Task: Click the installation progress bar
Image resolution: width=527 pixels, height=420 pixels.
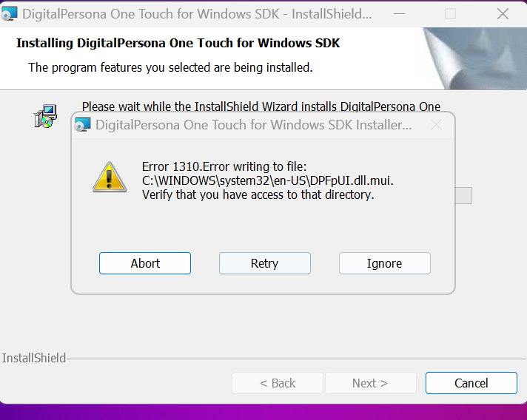Action: click(x=463, y=195)
